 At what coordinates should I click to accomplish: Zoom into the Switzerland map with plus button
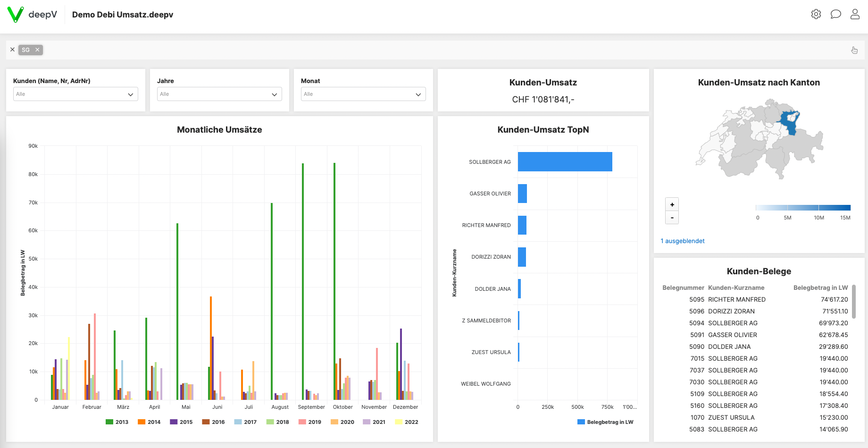(x=672, y=204)
